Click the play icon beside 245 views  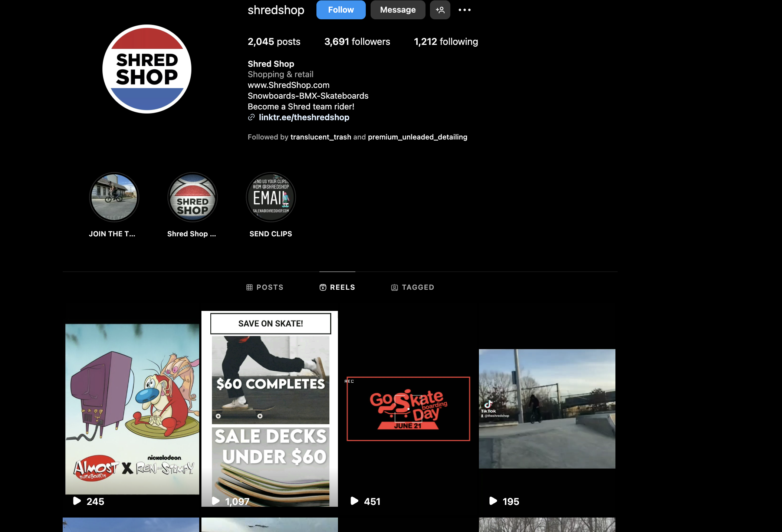tap(77, 501)
